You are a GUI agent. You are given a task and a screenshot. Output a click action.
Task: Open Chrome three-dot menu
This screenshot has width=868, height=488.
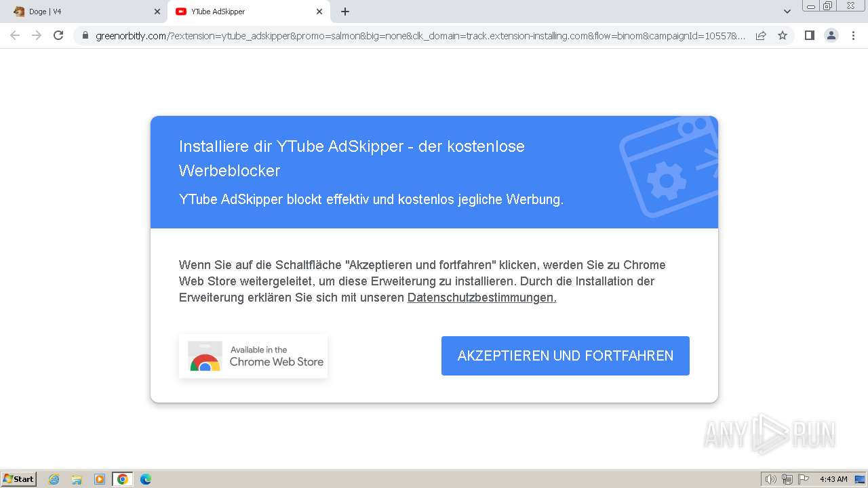coord(853,35)
